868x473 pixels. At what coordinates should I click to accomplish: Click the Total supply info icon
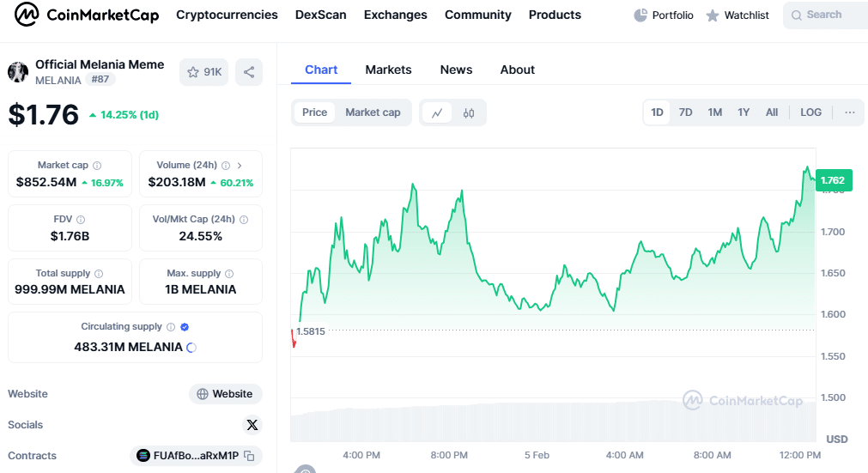click(x=99, y=274)
